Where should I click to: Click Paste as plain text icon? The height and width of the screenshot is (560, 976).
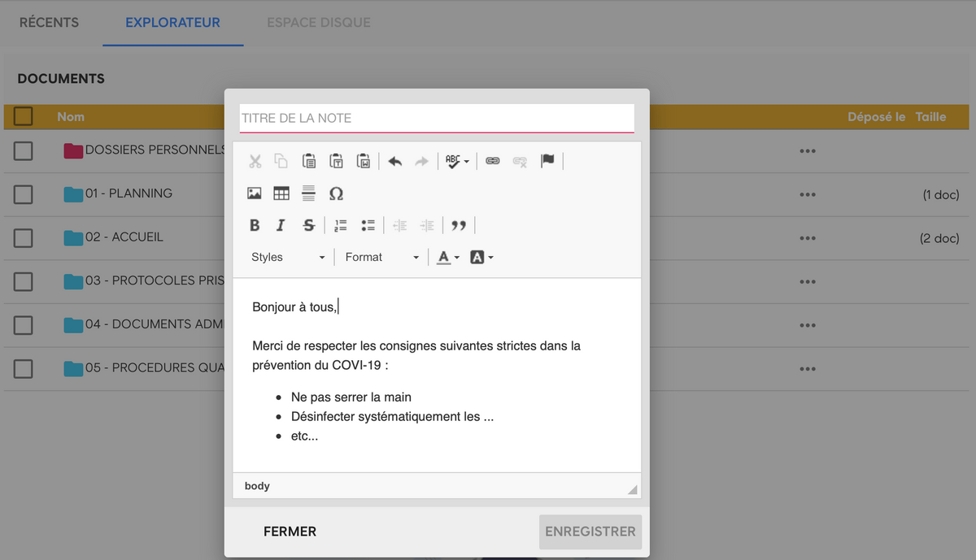coord(336,161)
